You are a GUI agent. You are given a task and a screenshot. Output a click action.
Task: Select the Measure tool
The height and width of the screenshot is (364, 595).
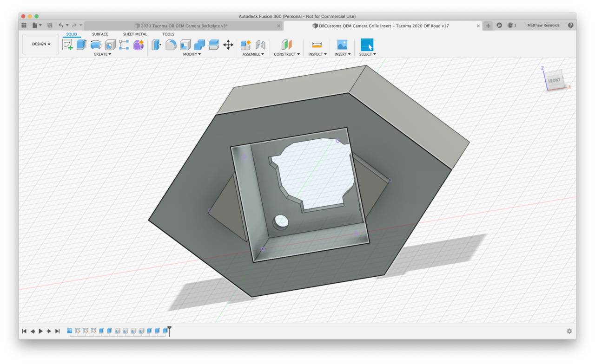click(317, 45)
